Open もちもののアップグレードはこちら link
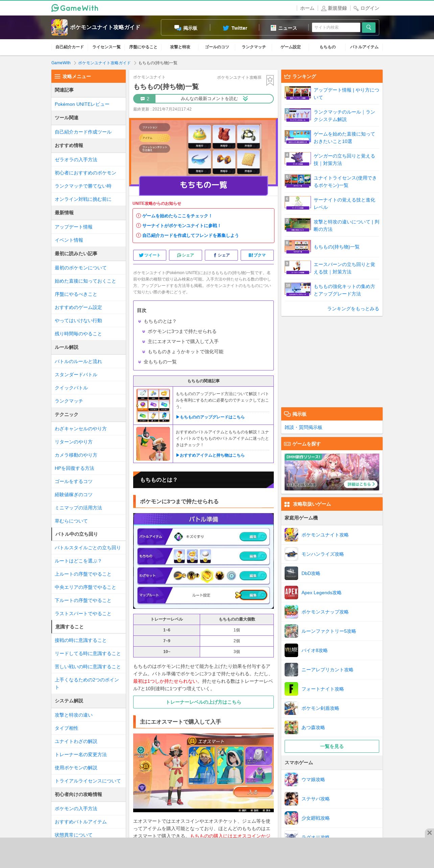 click(210, 417)
